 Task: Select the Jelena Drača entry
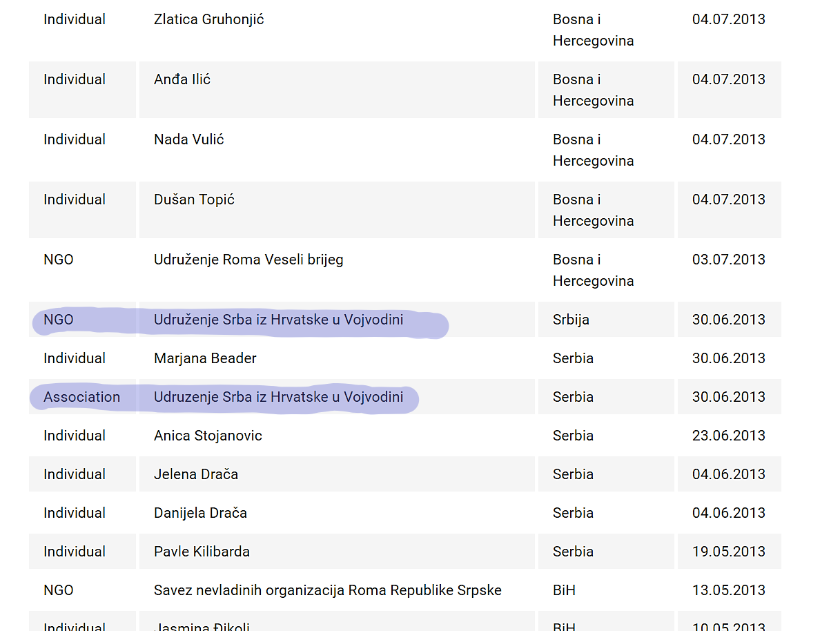pos(196,474)
